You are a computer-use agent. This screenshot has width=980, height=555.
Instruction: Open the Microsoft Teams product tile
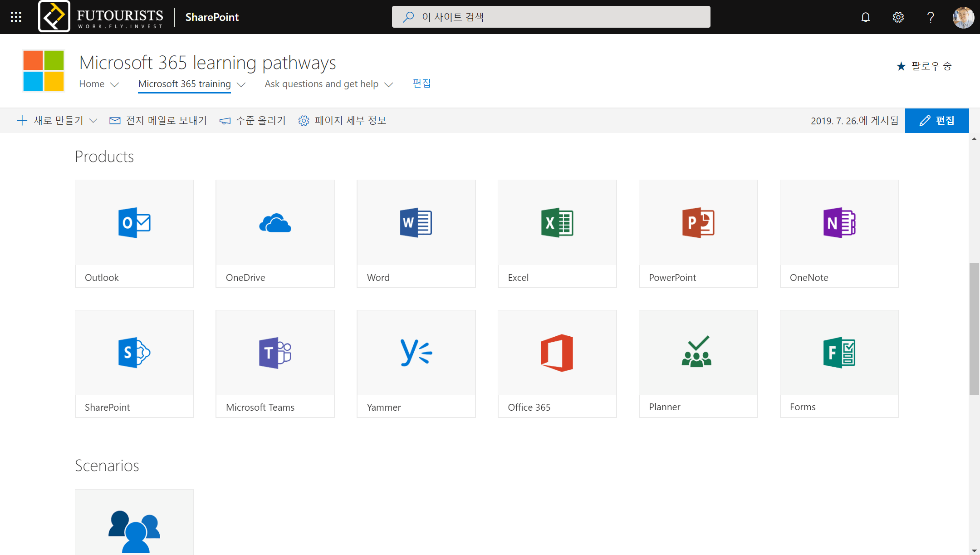pos(275,363)
